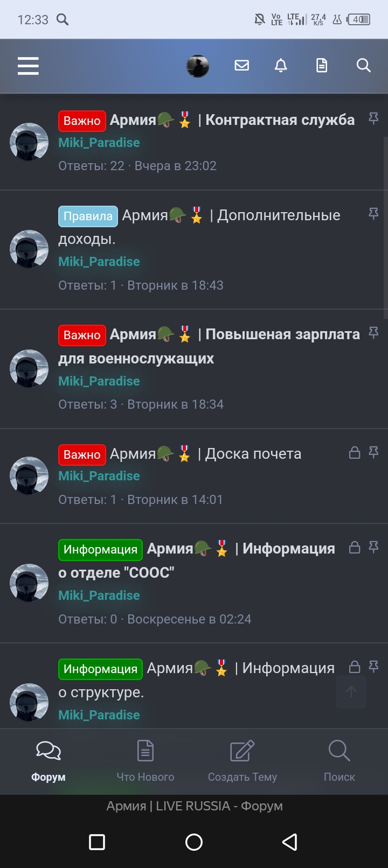Tap Создать Тему to create thread
The image size is (388, 868).
click(242, 761)
